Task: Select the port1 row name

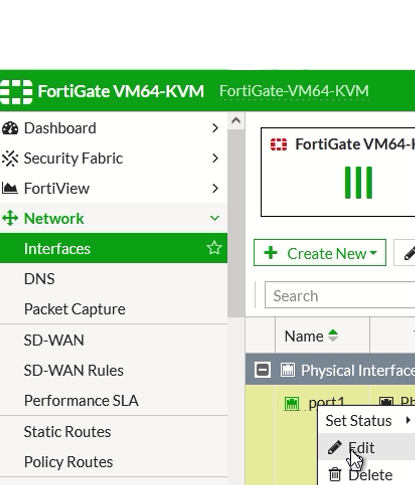Action: [x=326, y=403]
